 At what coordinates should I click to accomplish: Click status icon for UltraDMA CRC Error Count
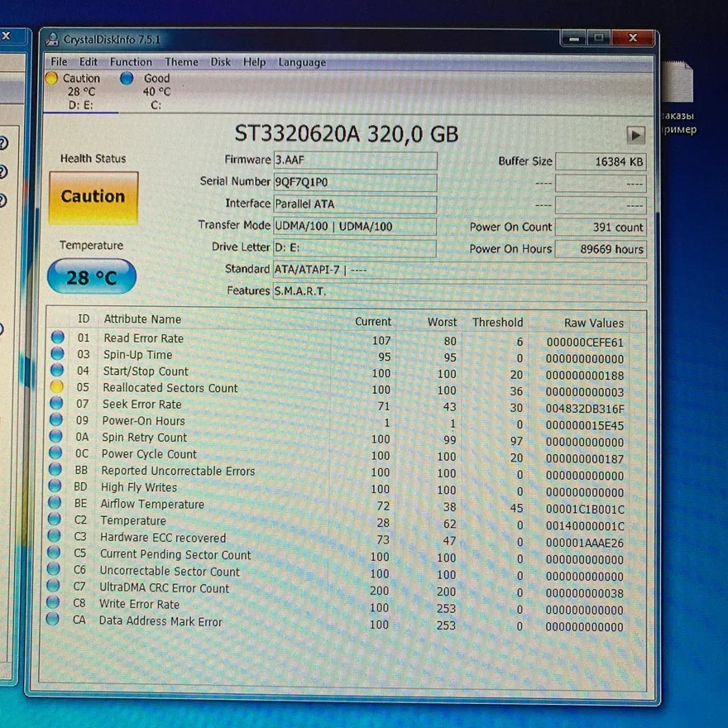54,586
